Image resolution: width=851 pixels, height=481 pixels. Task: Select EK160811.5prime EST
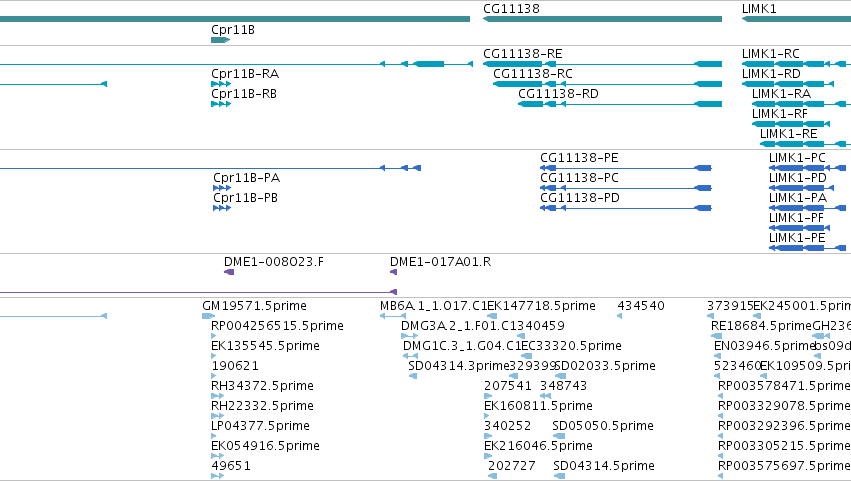point(488,416)
